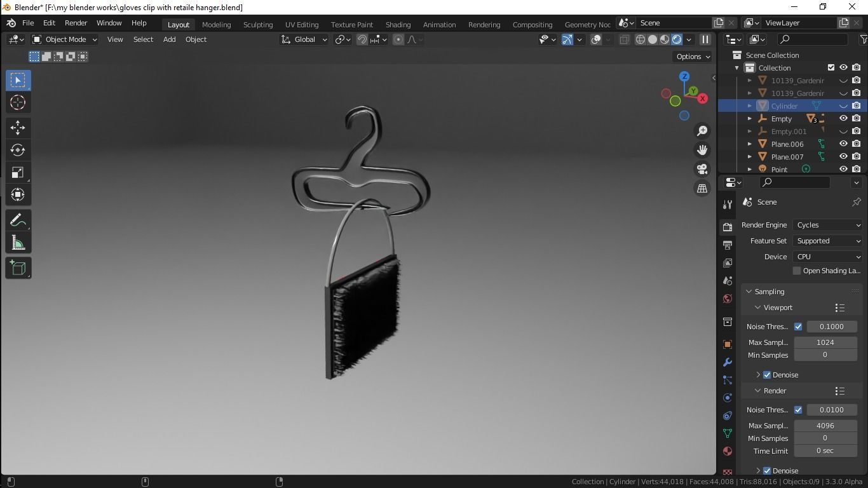Toggle Viewport Noise Threshold checkbox
The image size is (868, 488).
pos(798,327)
